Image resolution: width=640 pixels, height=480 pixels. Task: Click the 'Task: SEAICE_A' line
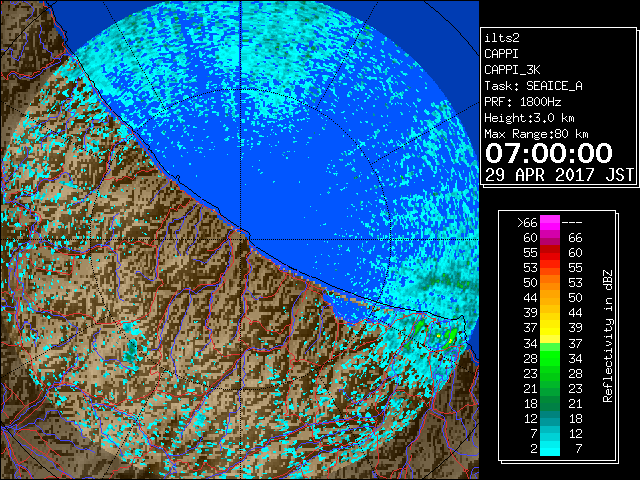pyautogui.click(x=533, y=86)
